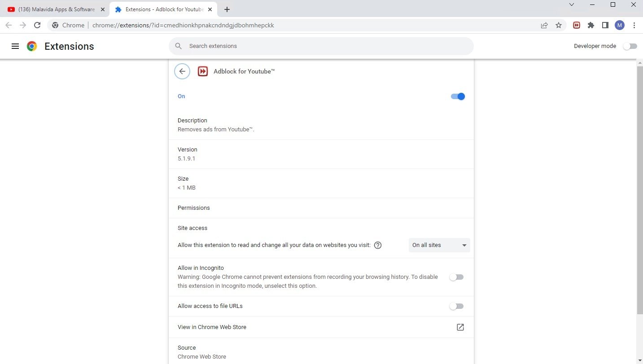Image resolution: width=643 pixels, height=364 pixels.
Task: Close the Extensions - Adblock for Youtube tab
Action: click(x=210, y=9)
